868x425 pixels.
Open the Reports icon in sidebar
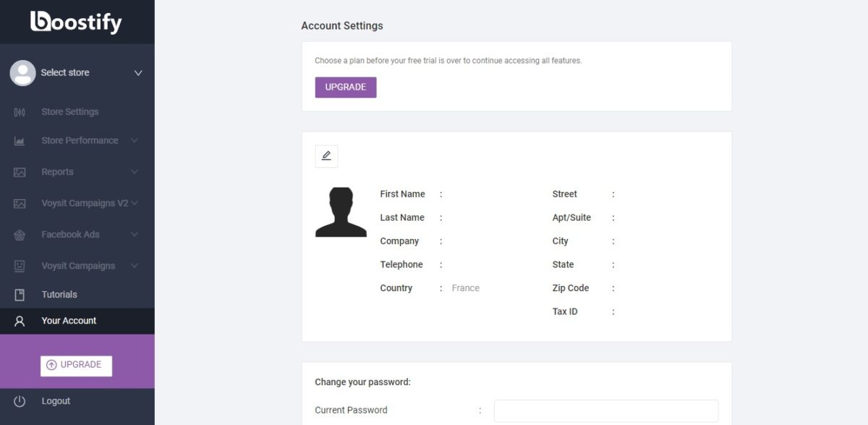(x=18, y=172)
